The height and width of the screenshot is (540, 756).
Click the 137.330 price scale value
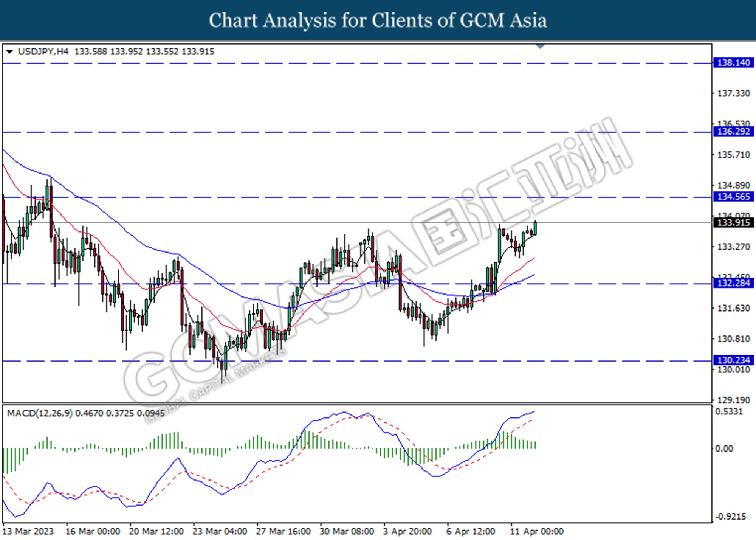pyautogui.click(x=733, y=93)
